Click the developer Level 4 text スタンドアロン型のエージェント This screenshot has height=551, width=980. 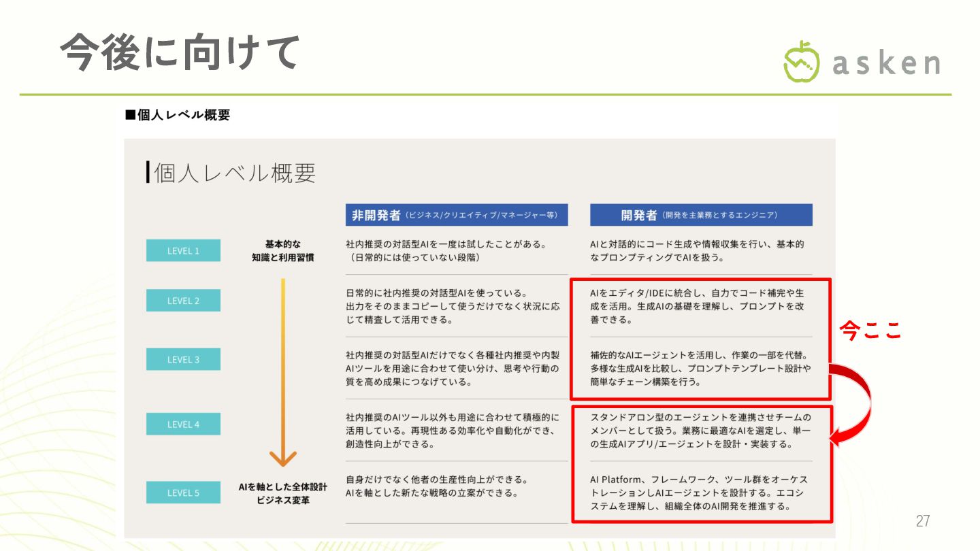700,431
